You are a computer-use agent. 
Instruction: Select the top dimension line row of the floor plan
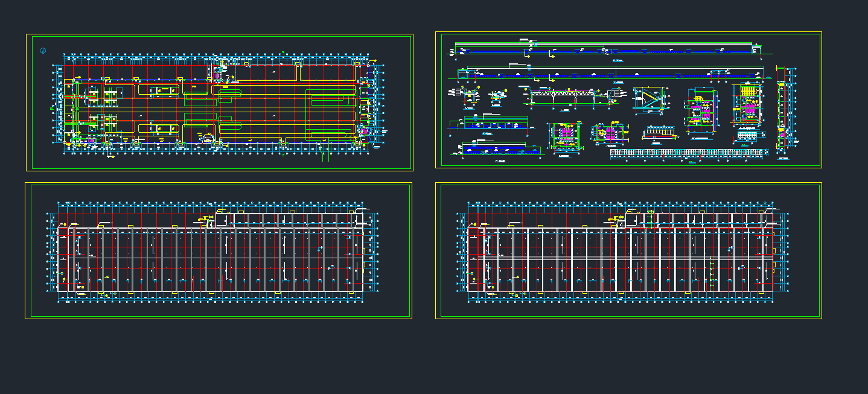[x=217, y=56]
